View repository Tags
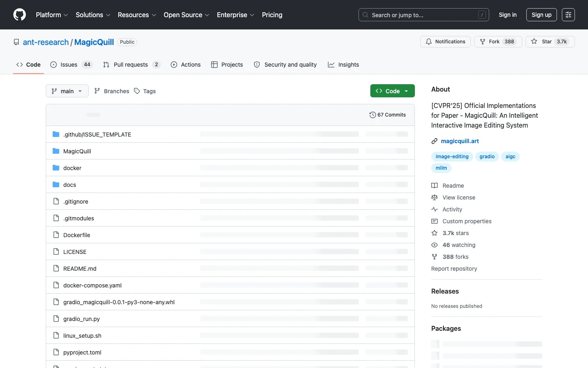588x368 pixels. tap(145, 91)
